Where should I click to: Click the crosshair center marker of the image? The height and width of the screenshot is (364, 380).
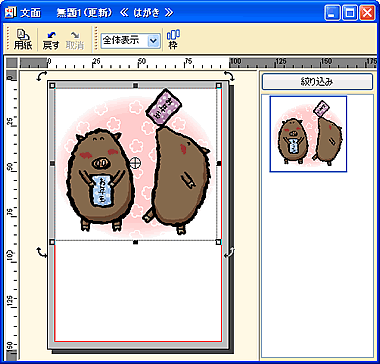(135, 163)
